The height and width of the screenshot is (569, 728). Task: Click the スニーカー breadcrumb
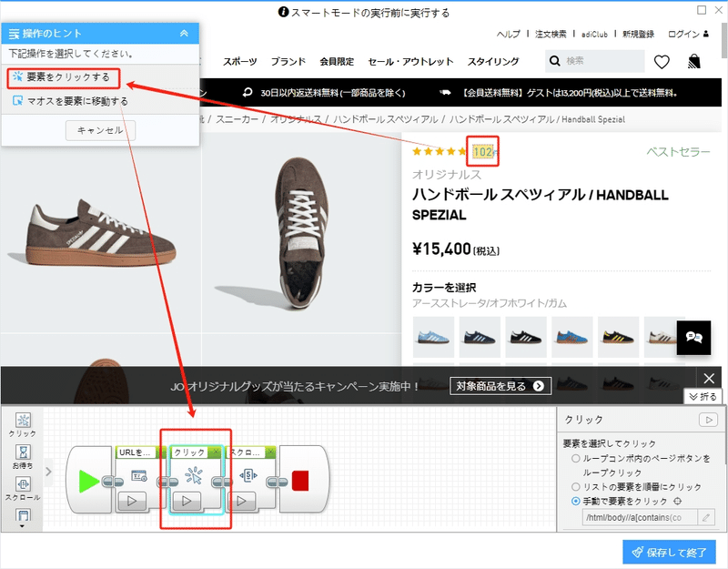pyautogui.click(x=237, y=119)
